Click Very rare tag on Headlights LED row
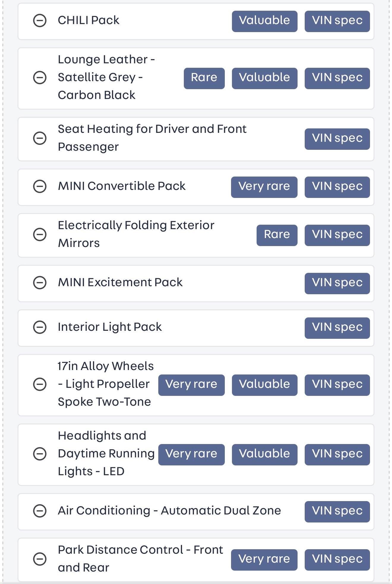The width and height of the screenshot is (392, 584). 191,454
